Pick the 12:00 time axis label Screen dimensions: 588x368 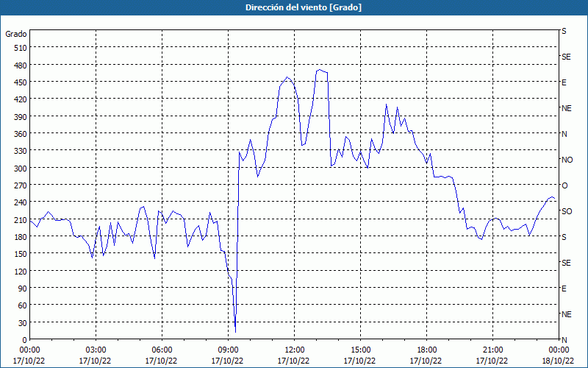[295, 350]
